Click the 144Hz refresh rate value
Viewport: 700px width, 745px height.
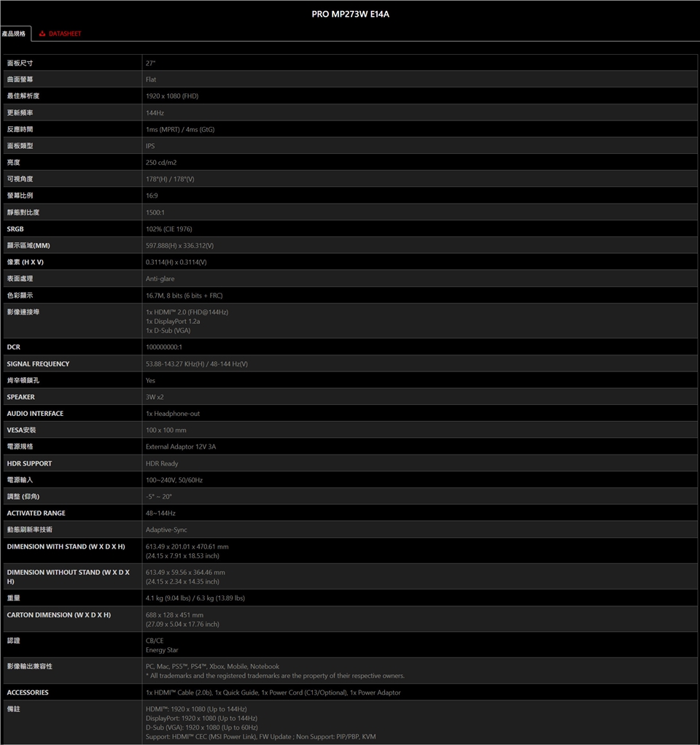point(155,113)
